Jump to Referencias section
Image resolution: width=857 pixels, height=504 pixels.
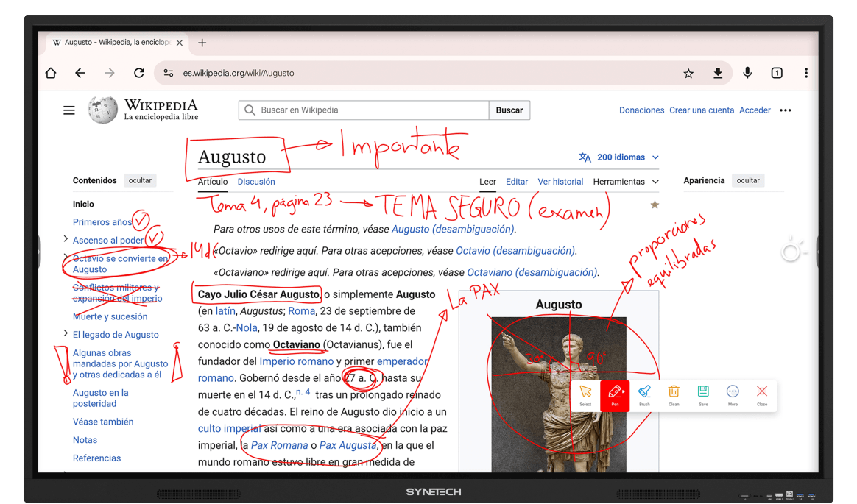click(x=96, y=458)
